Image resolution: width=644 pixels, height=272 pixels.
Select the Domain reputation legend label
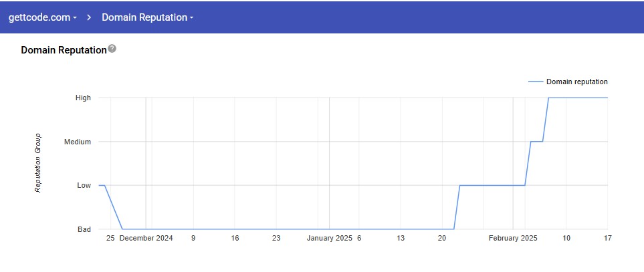click(576, 82)
